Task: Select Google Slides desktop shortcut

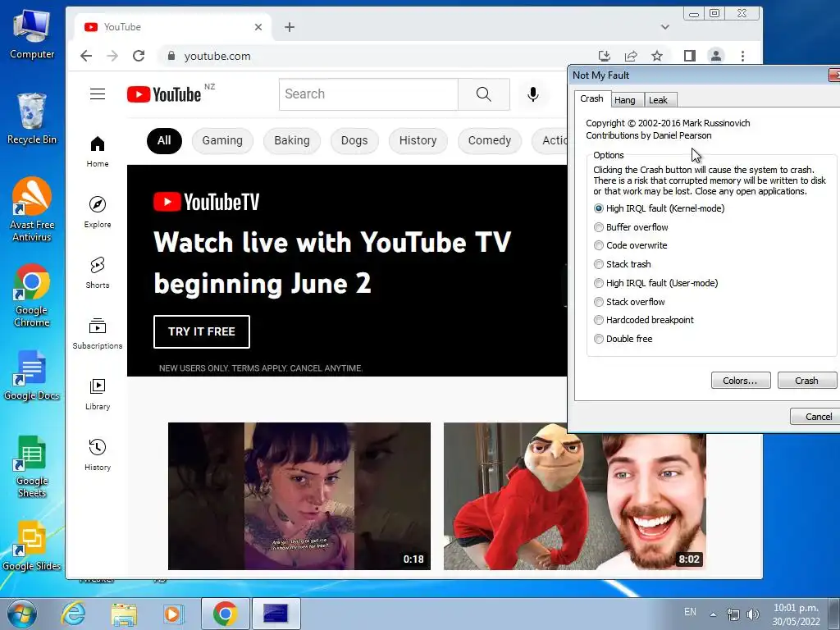Action: click(x=32, y=546)
